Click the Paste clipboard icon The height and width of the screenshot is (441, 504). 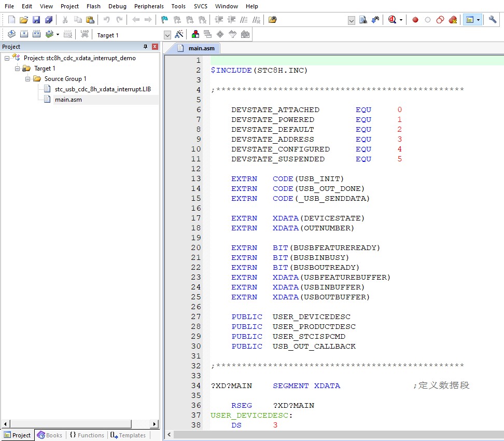pos(90,20)
